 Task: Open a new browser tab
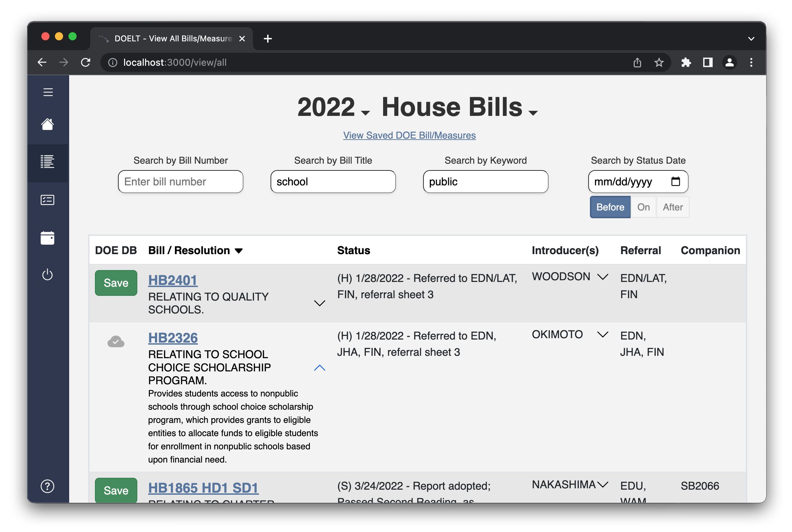pyautogui.click(x=268, y=39)
